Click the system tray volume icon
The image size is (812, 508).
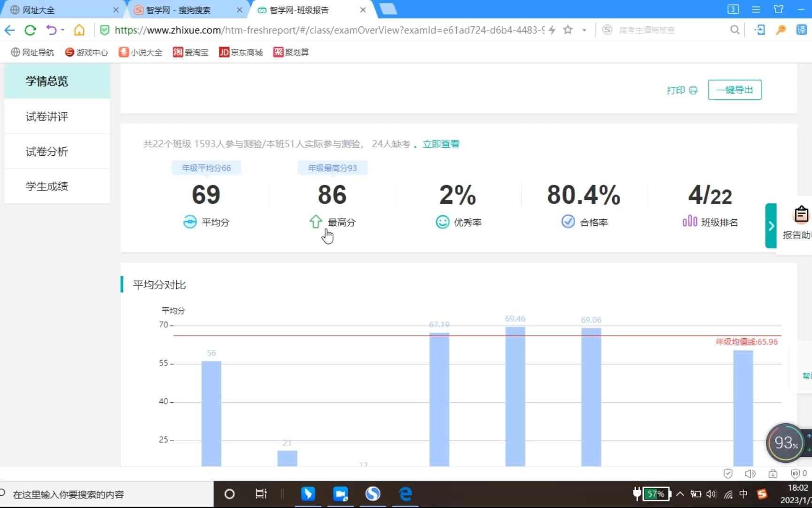coord(711,494)
